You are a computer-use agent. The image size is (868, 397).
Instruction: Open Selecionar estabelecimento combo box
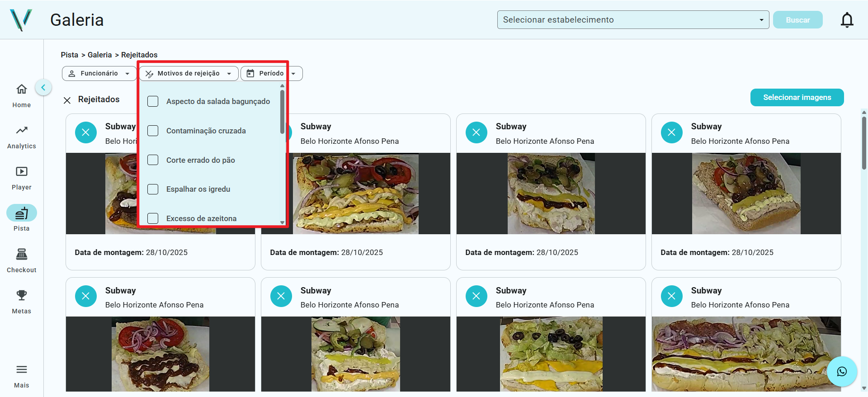click(x=633, y=20)
